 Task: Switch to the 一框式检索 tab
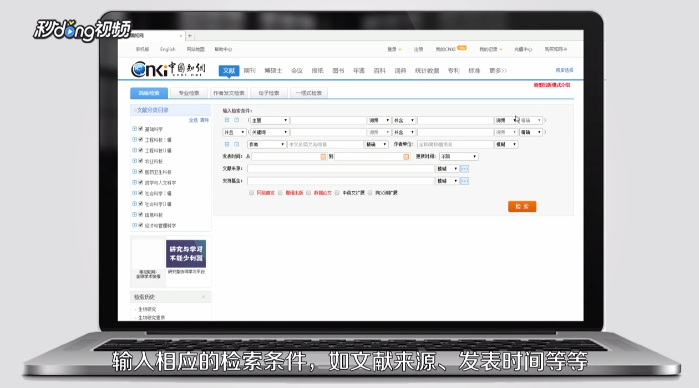[x=308, y=93]
